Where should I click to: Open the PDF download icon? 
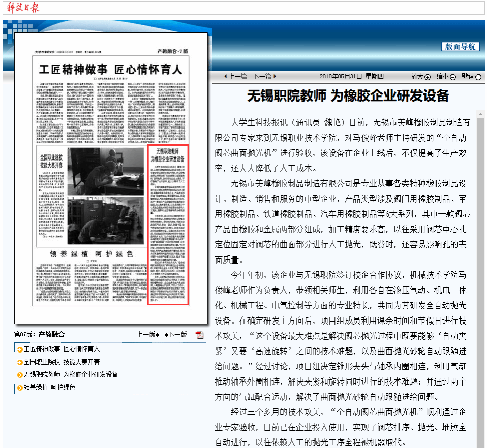[x=199, y=334]
